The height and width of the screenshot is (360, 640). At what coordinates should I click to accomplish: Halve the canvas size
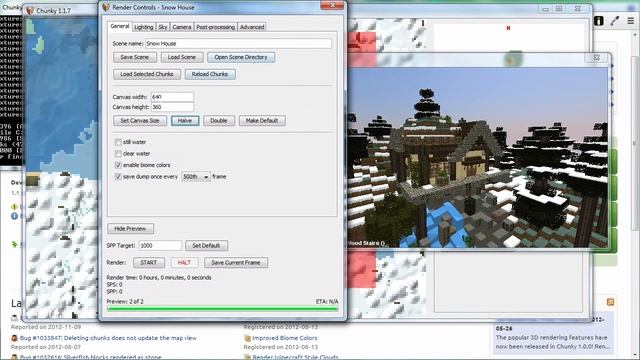click(185, 121)
